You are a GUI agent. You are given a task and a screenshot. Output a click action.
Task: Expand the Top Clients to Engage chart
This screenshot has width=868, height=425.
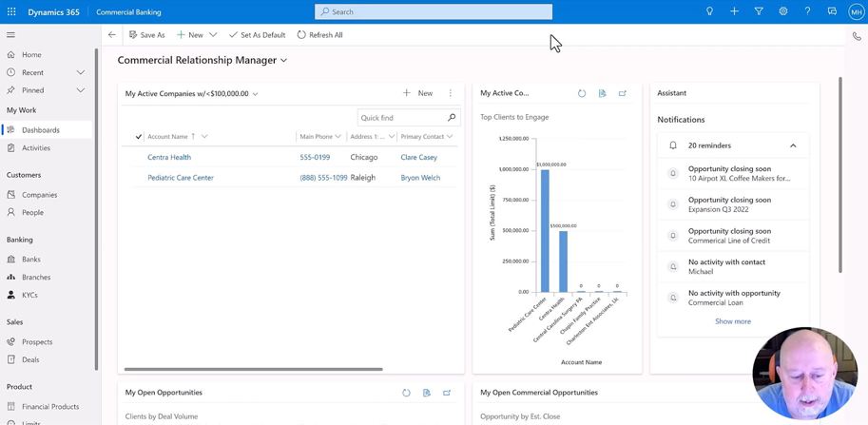(623, 93)
